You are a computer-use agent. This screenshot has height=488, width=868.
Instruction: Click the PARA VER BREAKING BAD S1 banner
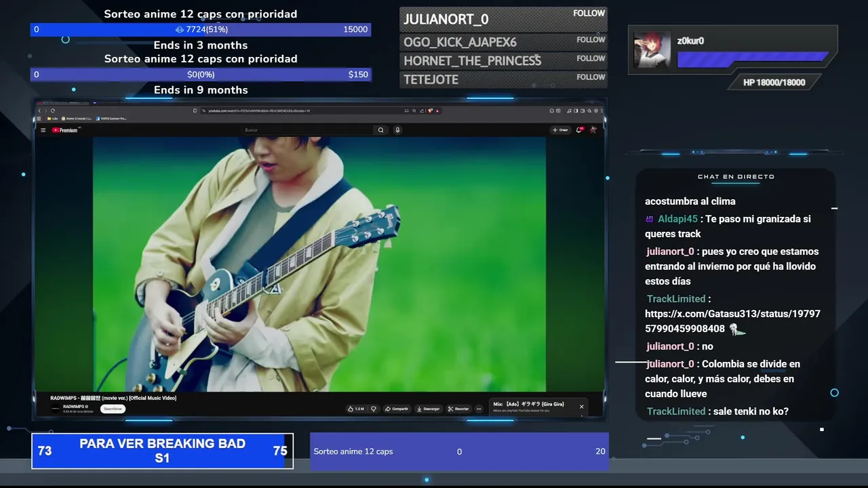pyautogui.click(x=162, y=451)
